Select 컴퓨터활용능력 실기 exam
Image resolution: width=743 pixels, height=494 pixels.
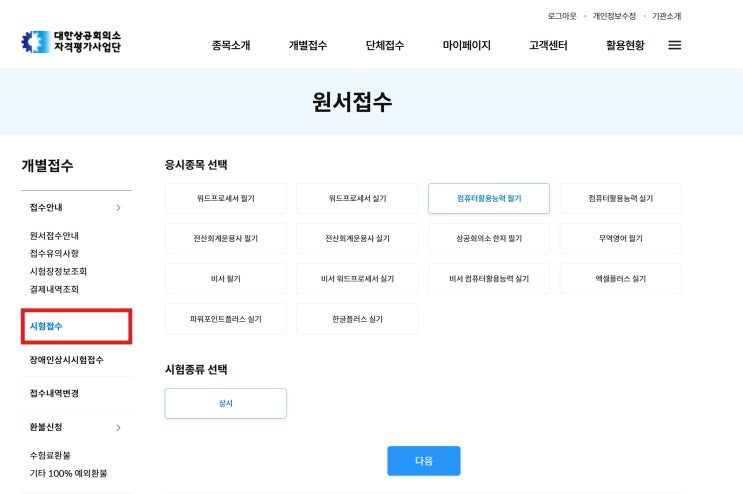pos(621,198)
